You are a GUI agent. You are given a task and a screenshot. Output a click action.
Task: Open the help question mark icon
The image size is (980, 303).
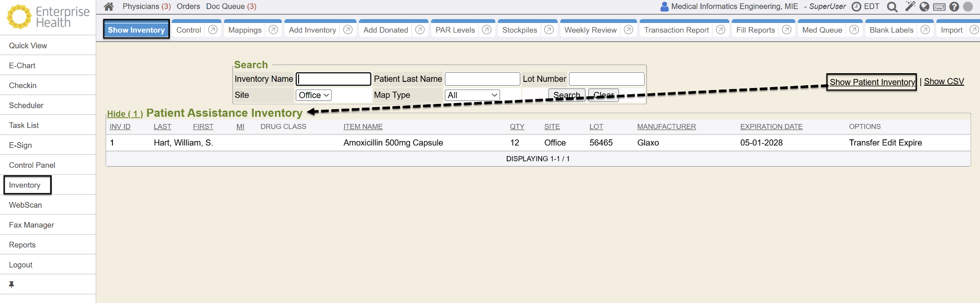(954, 7)
